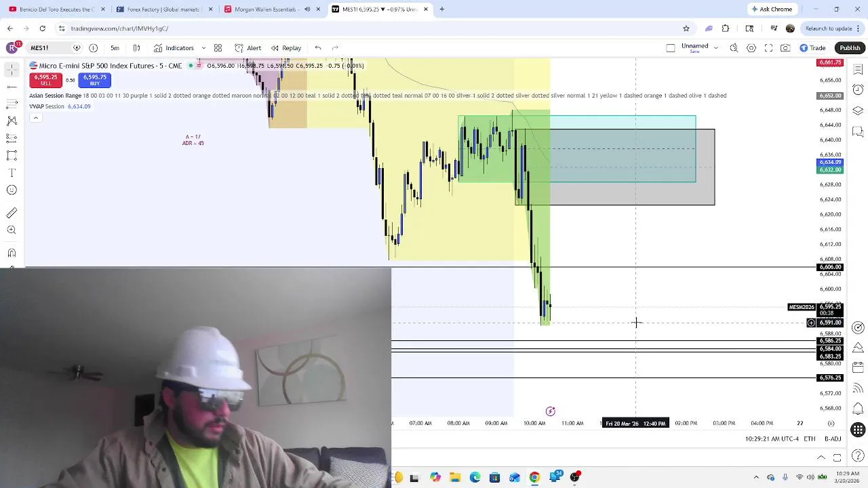This screenshot has width=868, height=488.
Task: Open the Unnamed layout dropdown arrow
Action: [x=716, y=48]
